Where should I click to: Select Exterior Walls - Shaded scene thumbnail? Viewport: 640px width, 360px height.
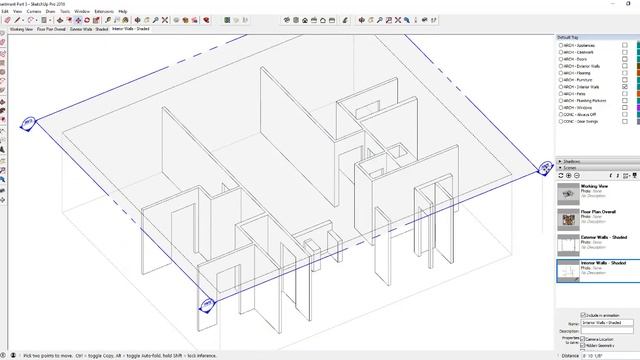coord(568,245)
